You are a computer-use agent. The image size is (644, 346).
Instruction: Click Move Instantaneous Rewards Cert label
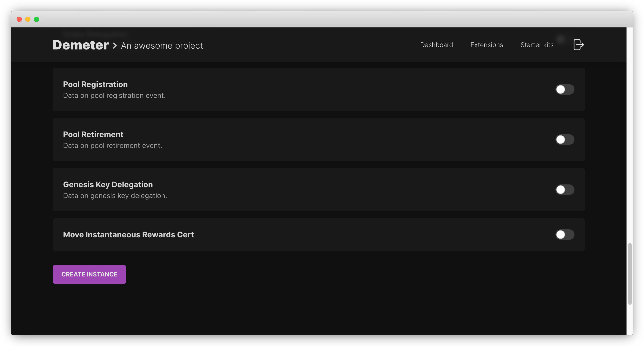[x=128, y=235]
